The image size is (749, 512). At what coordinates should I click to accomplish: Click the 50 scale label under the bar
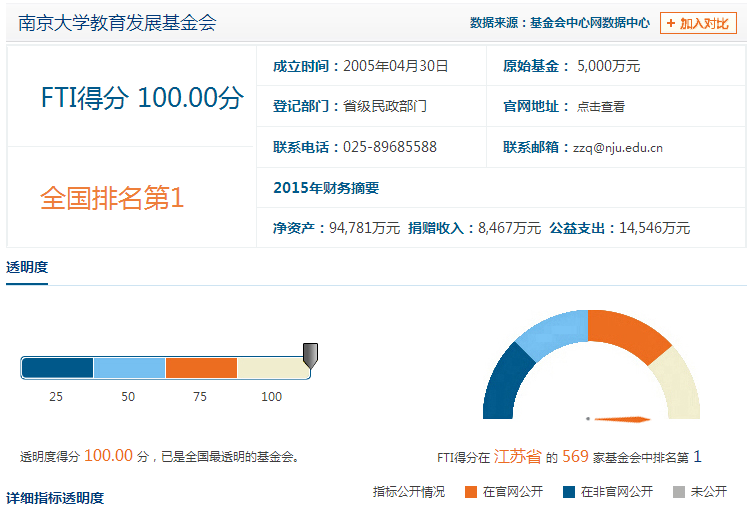(x=128, y=397)
